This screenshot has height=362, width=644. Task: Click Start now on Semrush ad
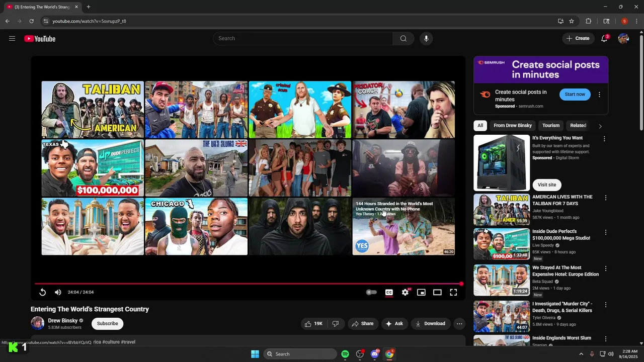pos(575,95)
